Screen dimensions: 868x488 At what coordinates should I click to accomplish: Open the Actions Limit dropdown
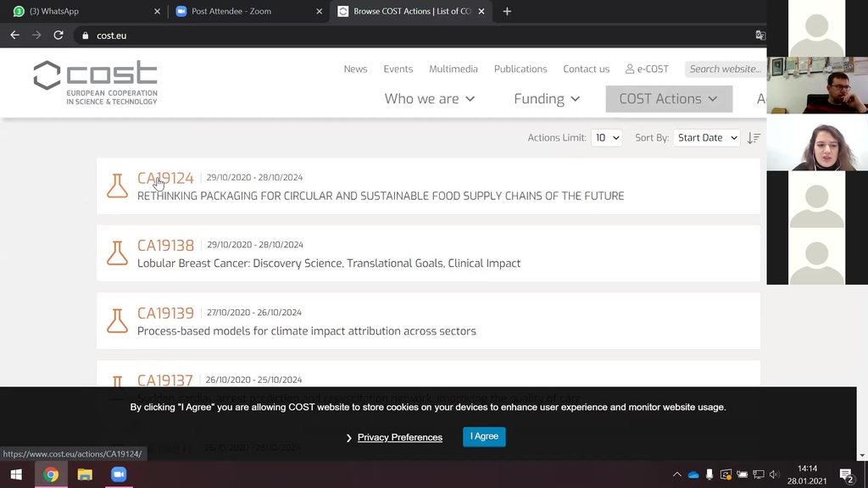point(606,138)
